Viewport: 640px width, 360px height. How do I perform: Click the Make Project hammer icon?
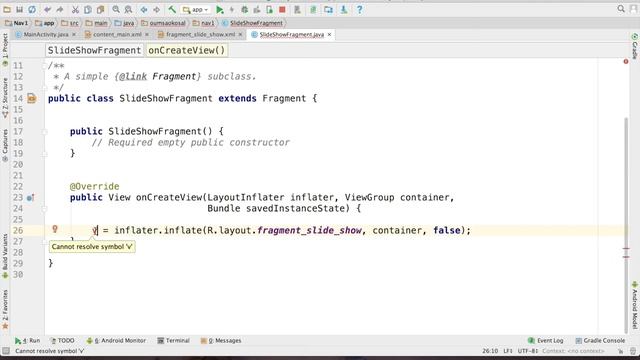click(172, 9)
